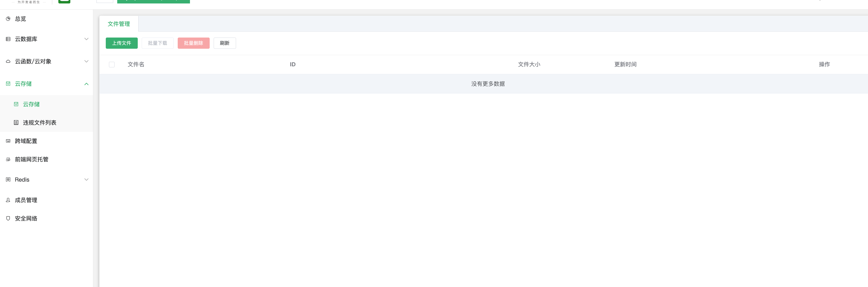Screen dimensions: 868x287
Task: Click the 违规文件列表 document icon
Action: [16, 123]
